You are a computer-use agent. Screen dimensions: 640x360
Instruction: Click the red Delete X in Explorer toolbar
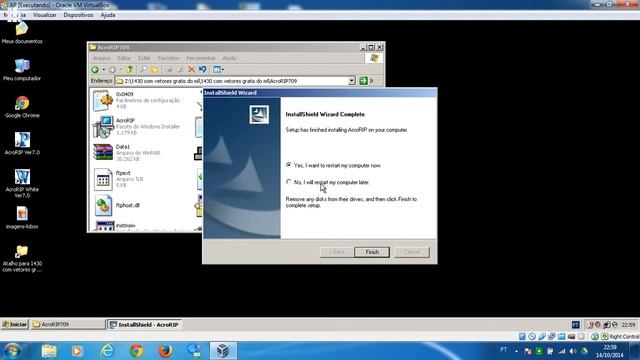pyautogui.click(x=191, y=69)
